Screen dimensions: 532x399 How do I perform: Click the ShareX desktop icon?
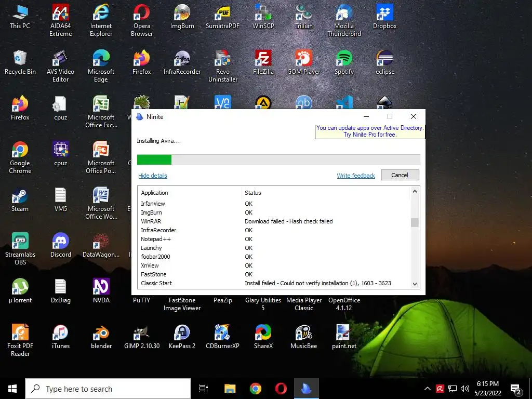pos(263,337)
